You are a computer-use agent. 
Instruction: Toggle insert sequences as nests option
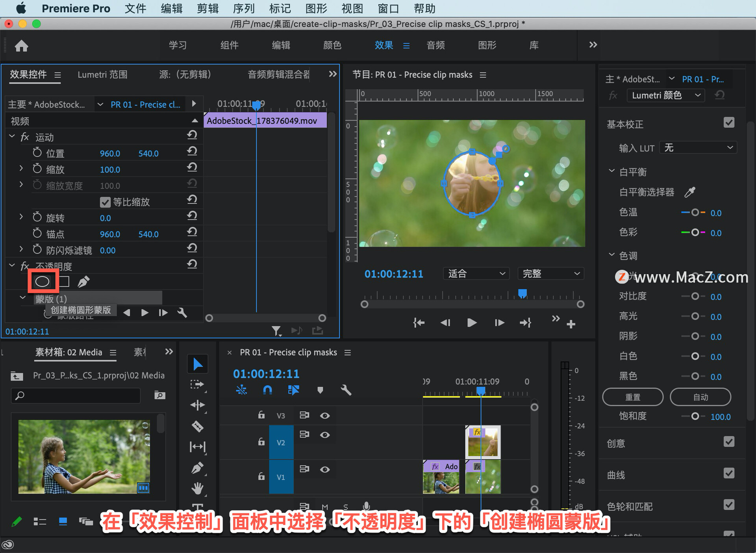pos(241,390)
